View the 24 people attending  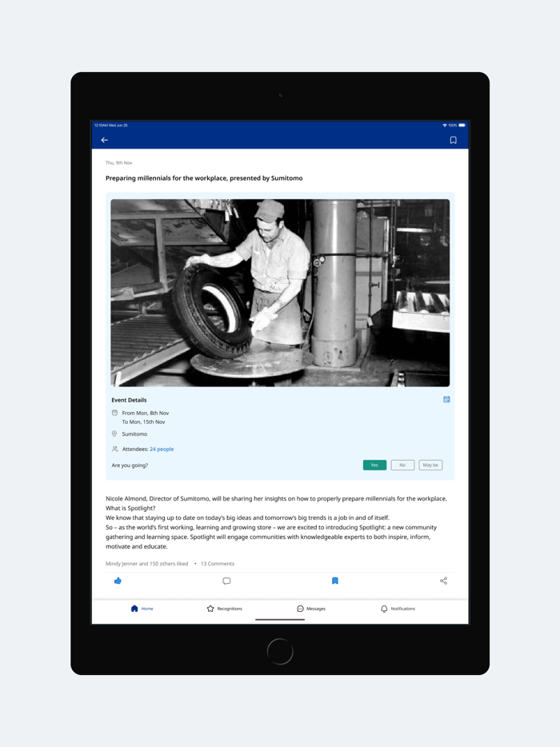tap(162, 449)
